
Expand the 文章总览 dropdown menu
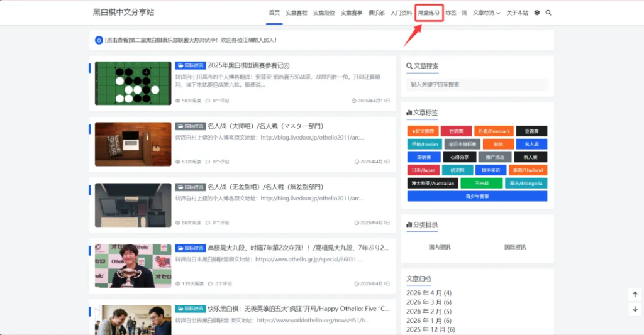point(486,13)
